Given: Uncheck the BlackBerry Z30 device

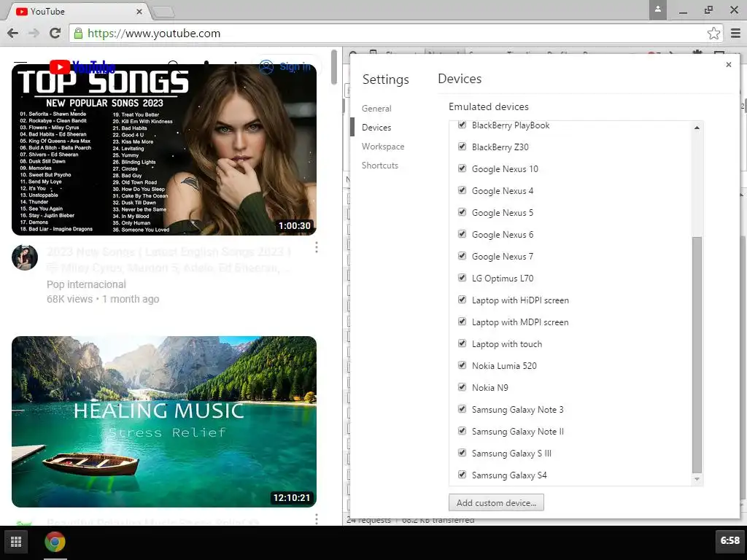Looking at the screenshot, I should click(x=462, y=146).
